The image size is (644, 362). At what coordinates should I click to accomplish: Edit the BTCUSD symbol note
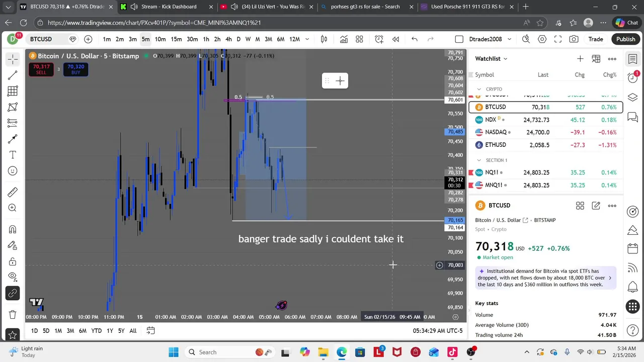click(x=596, y=206)
